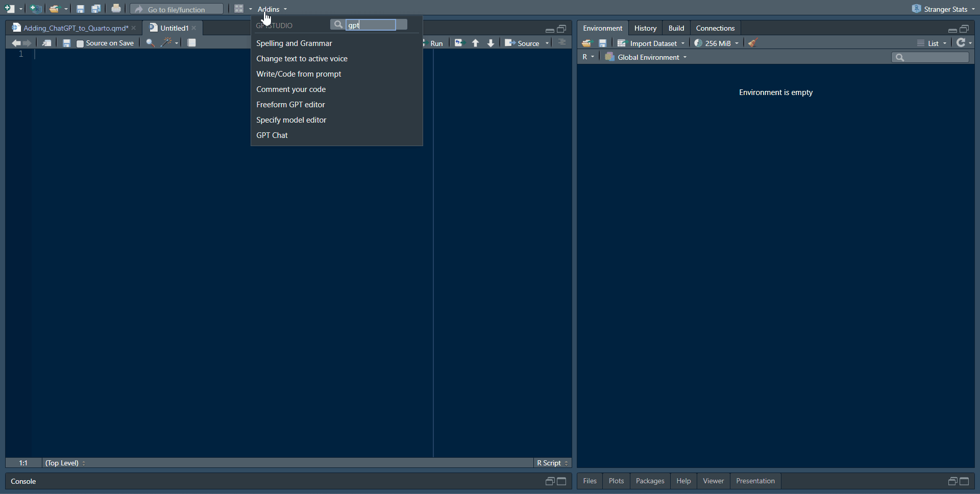Open the Viewer tab
The image size is (980, 494).
pos(713,481)
